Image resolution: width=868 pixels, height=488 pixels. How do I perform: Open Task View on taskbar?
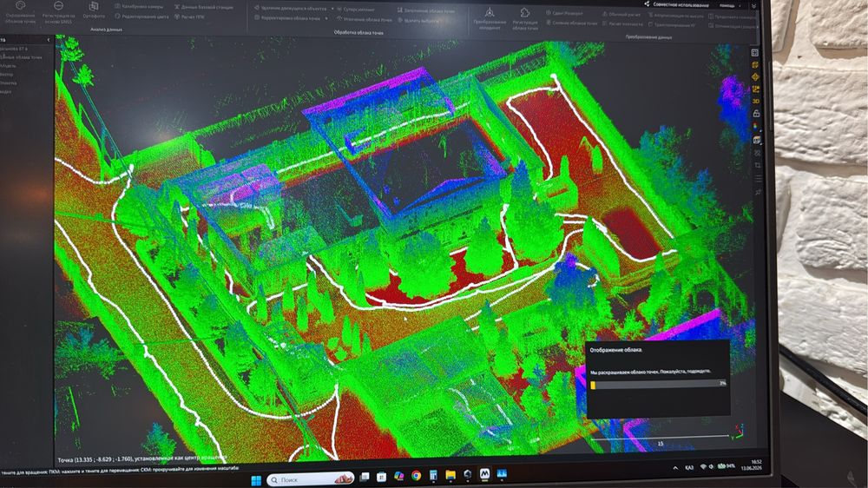[365, 477]
